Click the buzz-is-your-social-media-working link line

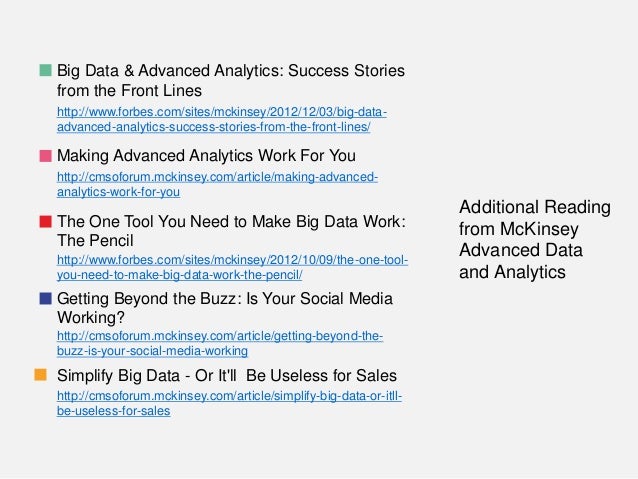[152, 351]
